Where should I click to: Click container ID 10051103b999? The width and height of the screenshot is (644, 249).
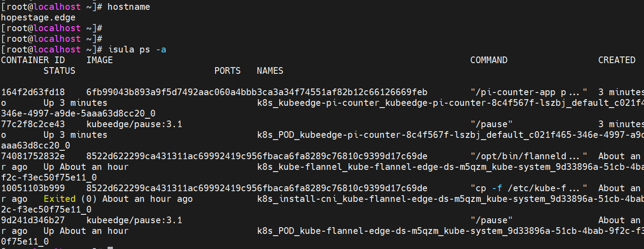[x=33, y=188]
